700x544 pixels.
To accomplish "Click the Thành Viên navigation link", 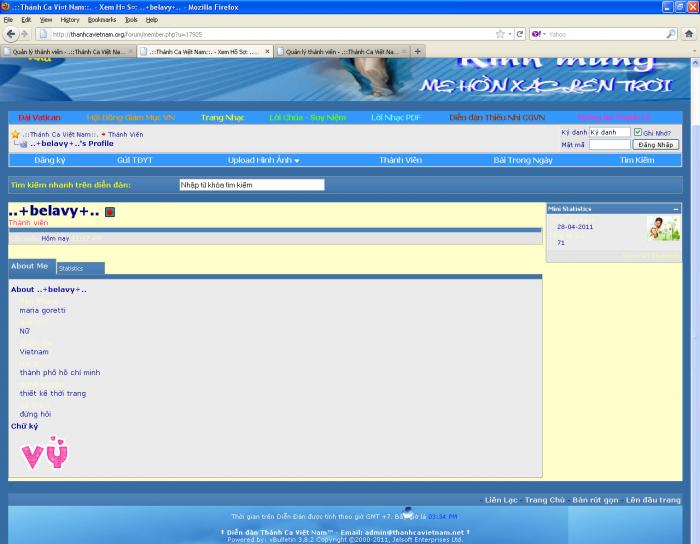I will point(400,160).
